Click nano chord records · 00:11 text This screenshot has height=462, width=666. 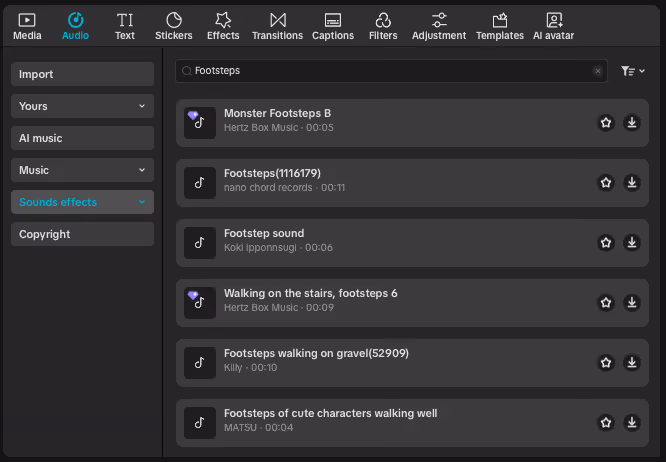[284, 187]
